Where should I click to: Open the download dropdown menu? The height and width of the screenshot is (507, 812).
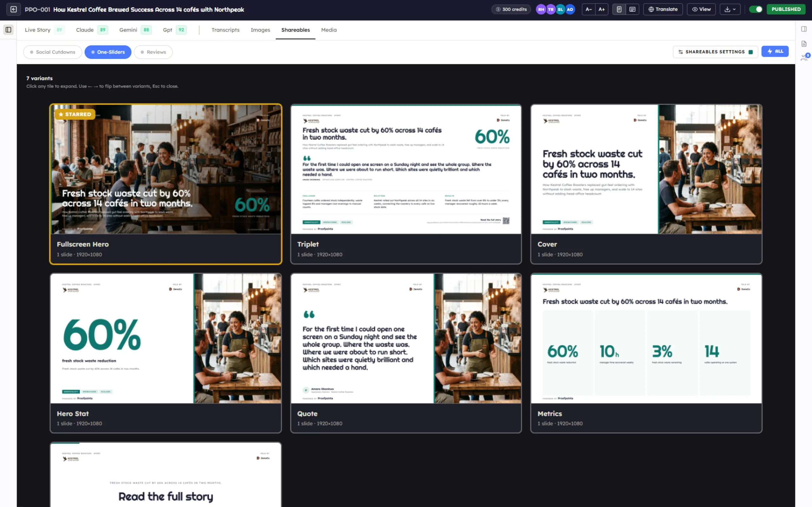(730, 10)
